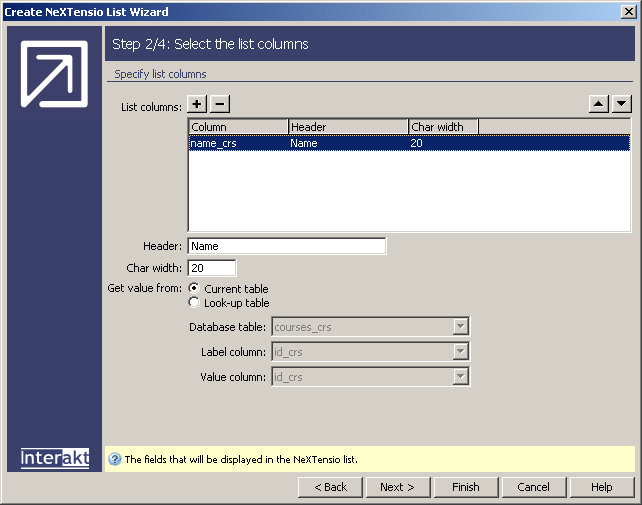Go to the Next wizard step
Screen dimensions: 642x505
tap(397, 487)
